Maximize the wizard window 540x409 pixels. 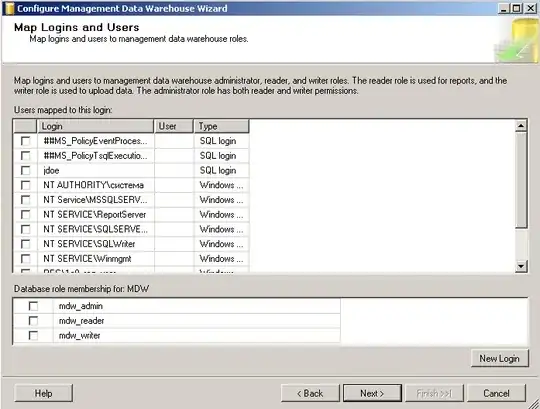pyautogui.click(x=516, y=8)
